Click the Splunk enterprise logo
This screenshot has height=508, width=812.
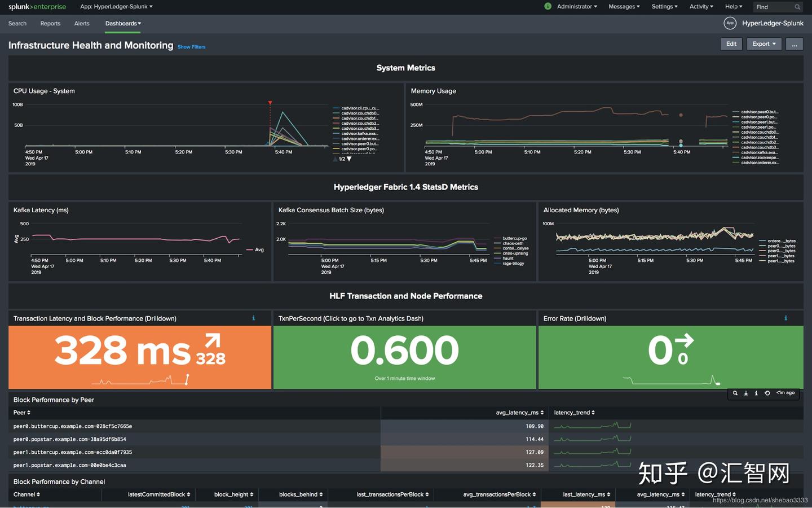(37, 7)
